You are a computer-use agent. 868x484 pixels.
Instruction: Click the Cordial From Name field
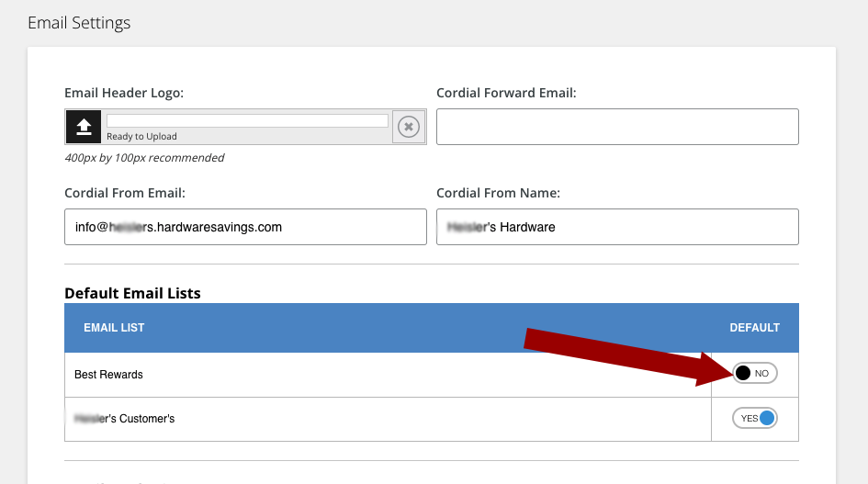[617, 227]
